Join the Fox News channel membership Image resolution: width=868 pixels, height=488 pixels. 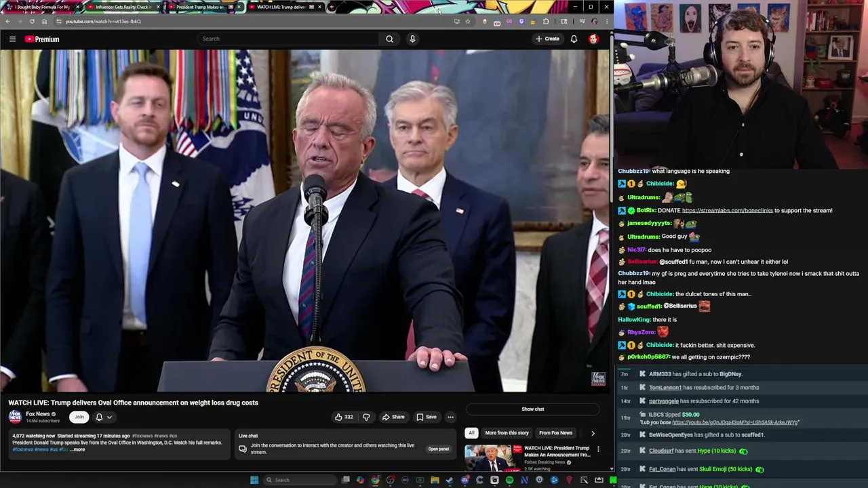point(79,417)
